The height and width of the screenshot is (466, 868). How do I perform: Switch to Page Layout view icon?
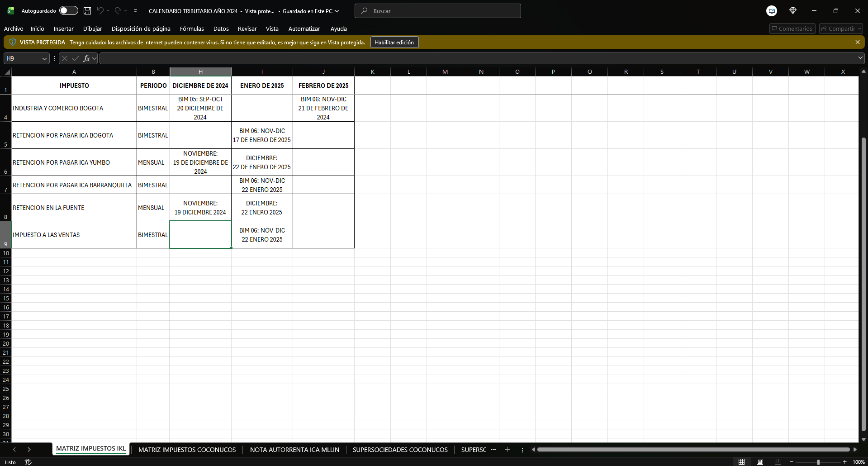tap(759, 462)
